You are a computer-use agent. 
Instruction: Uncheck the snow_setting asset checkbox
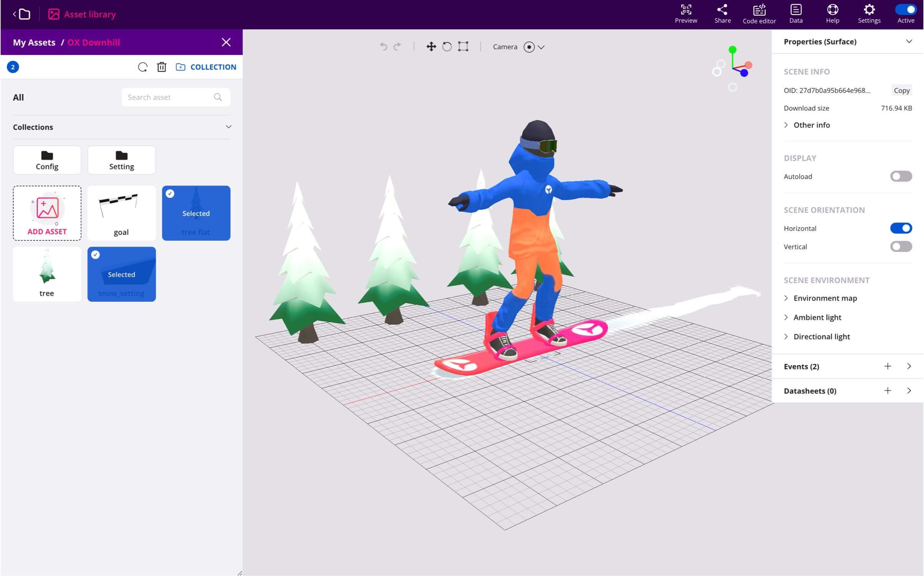pos(96,255)
